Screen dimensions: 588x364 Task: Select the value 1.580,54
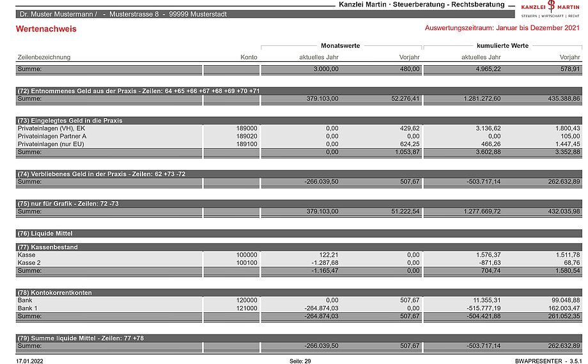click(568, 271)
